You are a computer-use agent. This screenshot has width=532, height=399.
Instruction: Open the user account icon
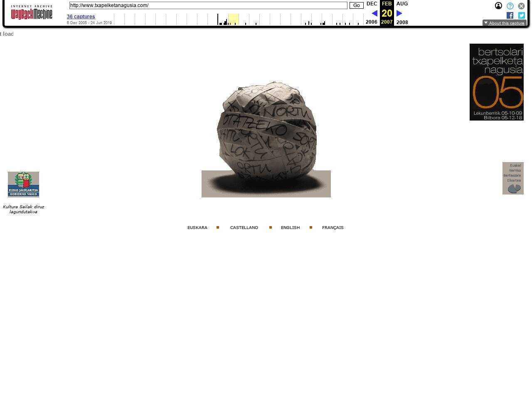[x=498, y=6]
